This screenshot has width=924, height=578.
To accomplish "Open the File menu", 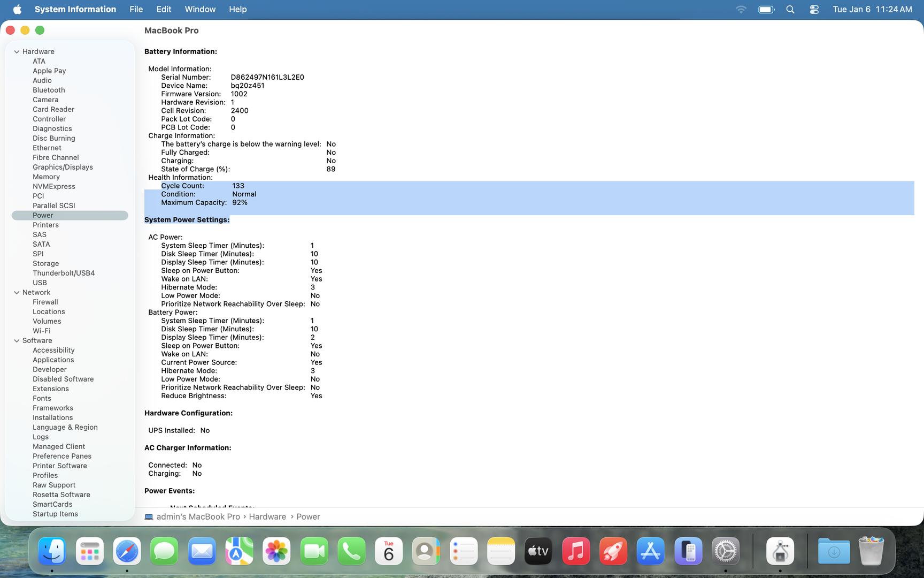I will 136,9.
